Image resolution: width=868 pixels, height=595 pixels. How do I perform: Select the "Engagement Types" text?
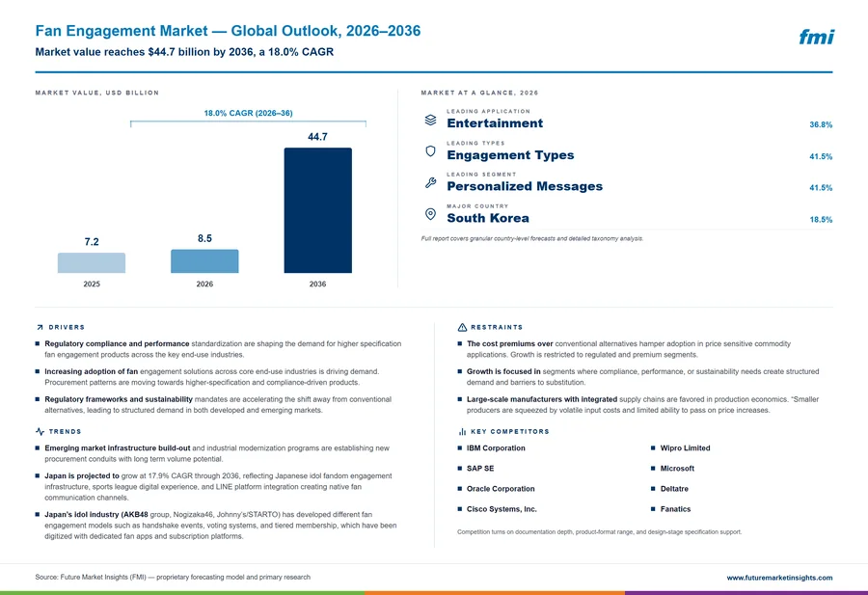510,155
